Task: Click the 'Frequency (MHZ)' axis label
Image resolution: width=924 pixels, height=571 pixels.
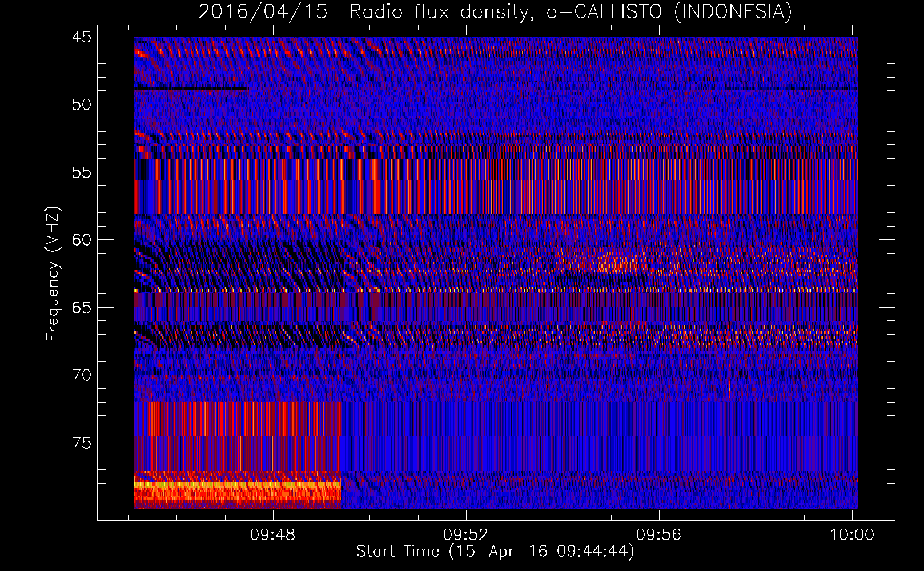Action: tap(53, 274)
